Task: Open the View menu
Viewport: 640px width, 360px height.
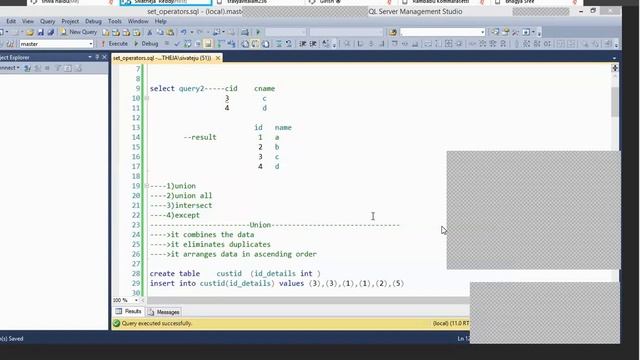Action: click(x=28, y=21)
